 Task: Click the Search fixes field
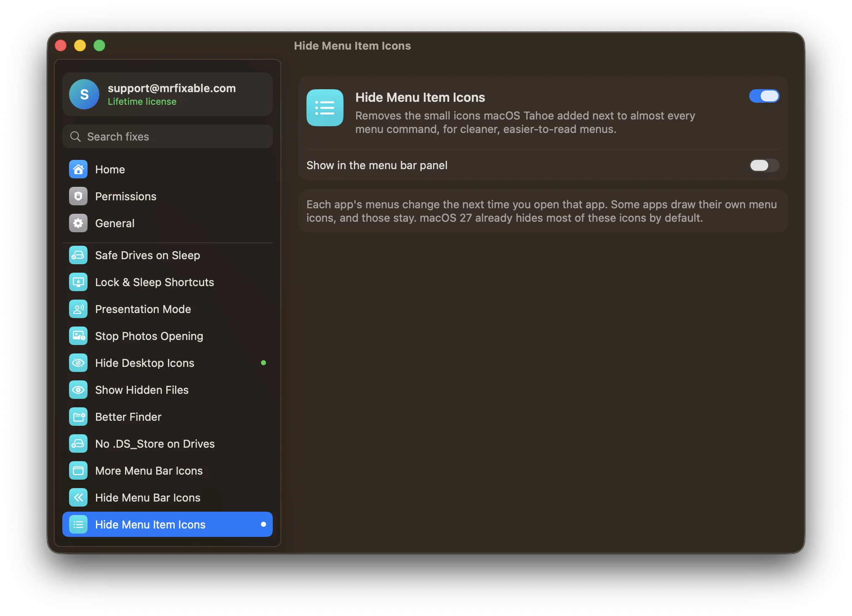[168, 136]
